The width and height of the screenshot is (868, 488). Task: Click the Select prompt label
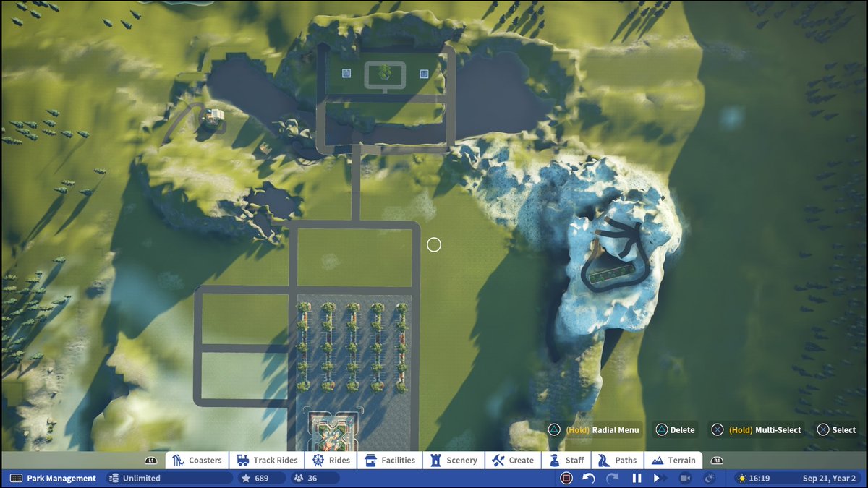[843, 429]
